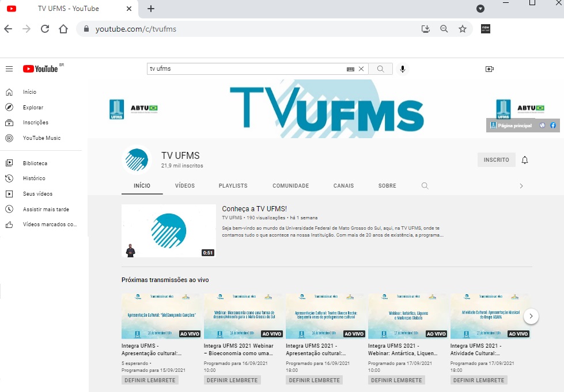Open the PLAYLISTS tab
The image size is (564, 392).
[233, 186]
